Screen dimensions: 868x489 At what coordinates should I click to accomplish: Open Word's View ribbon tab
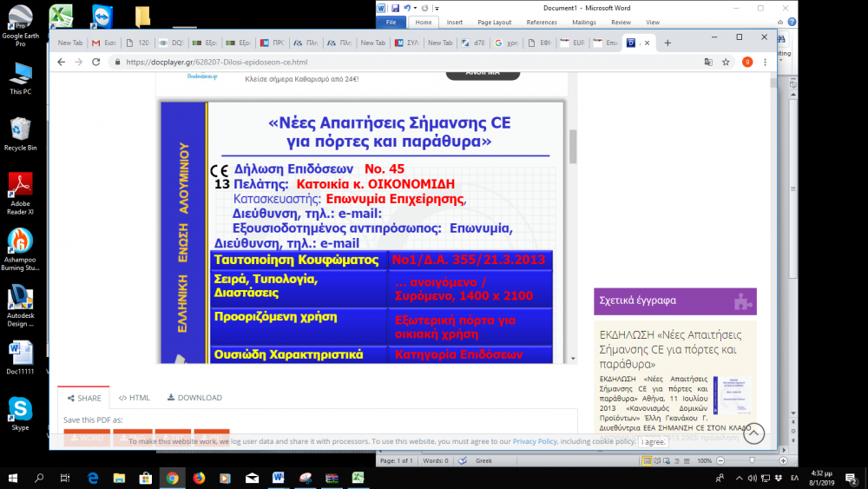click(x=653, y=23)
